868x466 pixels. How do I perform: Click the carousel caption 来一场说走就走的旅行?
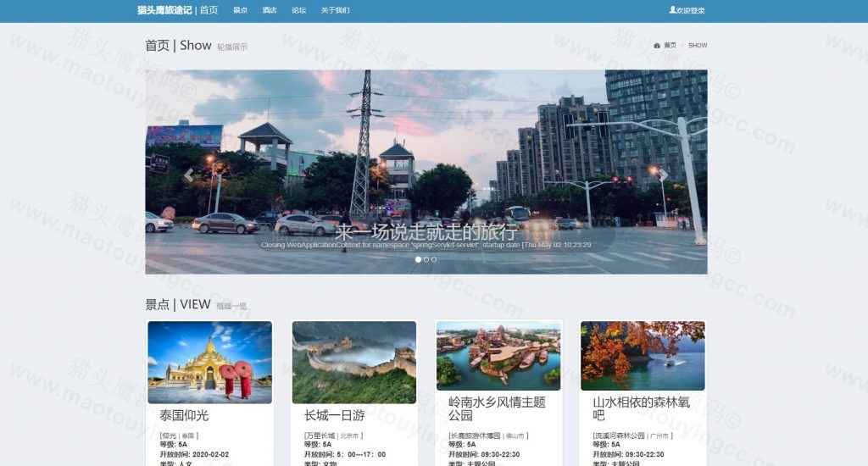click(426, 231)
